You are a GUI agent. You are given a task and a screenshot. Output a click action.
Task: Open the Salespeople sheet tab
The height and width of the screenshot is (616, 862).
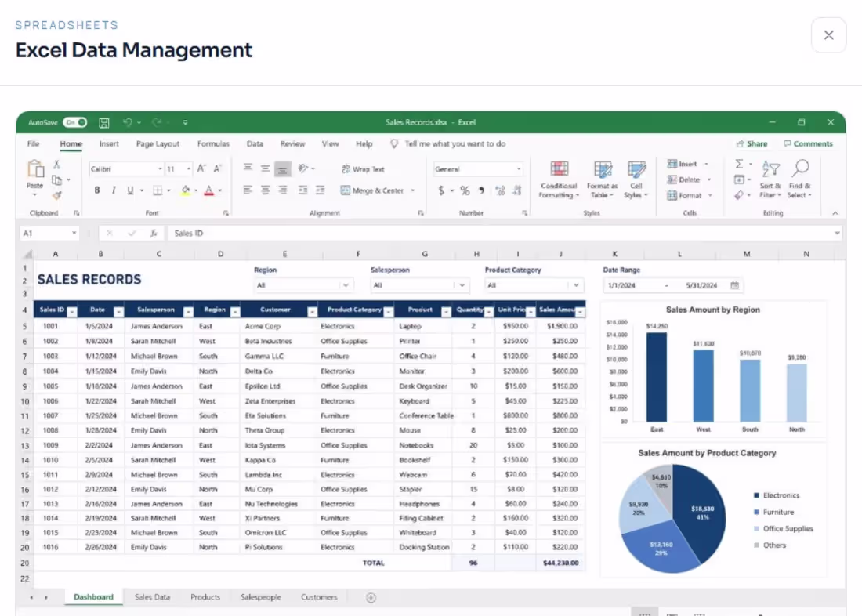pos(261,597)
